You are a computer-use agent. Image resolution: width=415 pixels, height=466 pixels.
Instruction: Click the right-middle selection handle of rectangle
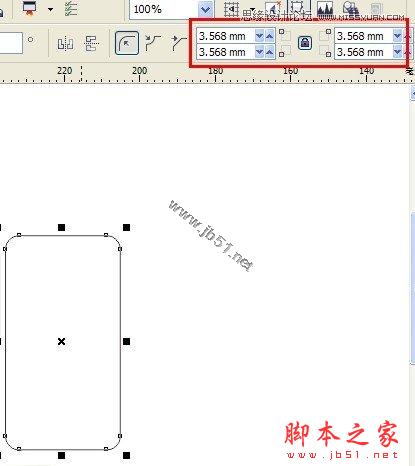126,341
